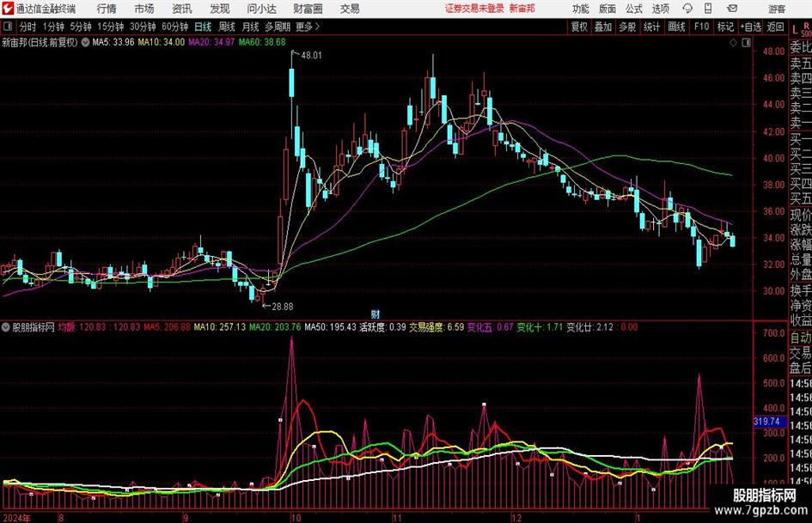This screenshot has height=523, width=812.
Task: Click the 活跃度: 0.39 indicator value
Action: [x=382, y=327]
